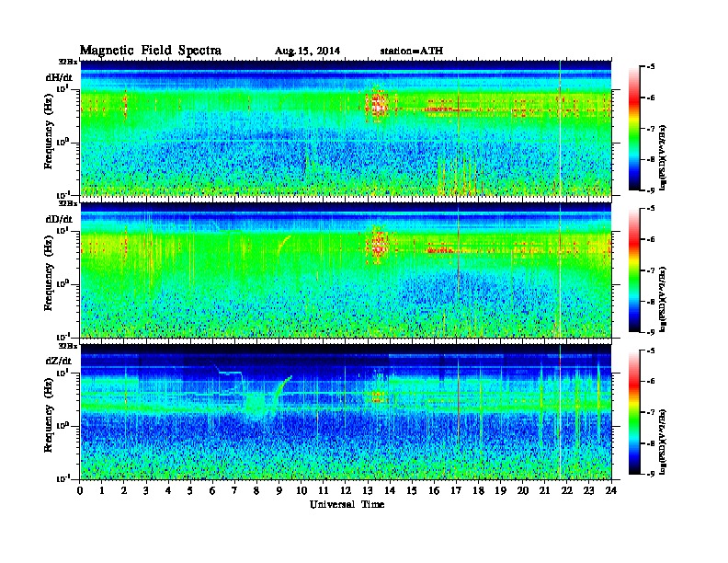Image resolution: width=728 pixels, height=563 pixels.
Task: Click the 'dH/dt' panel label
Action: pyautogui.click(x=59, y=77)
